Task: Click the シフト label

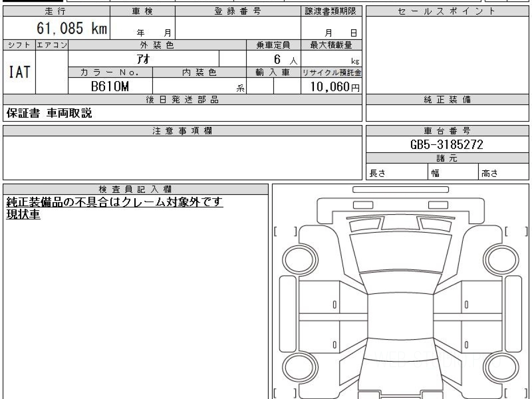Action: click(19, 45)
